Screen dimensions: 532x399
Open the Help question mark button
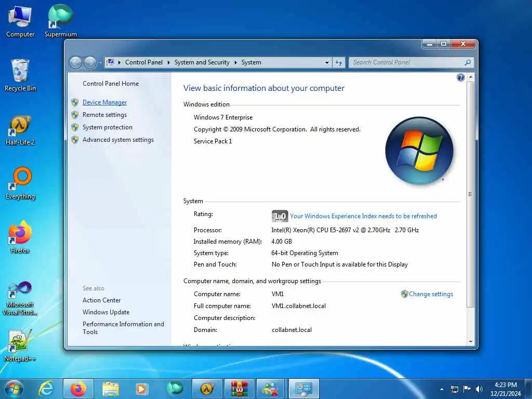[460, 78]
